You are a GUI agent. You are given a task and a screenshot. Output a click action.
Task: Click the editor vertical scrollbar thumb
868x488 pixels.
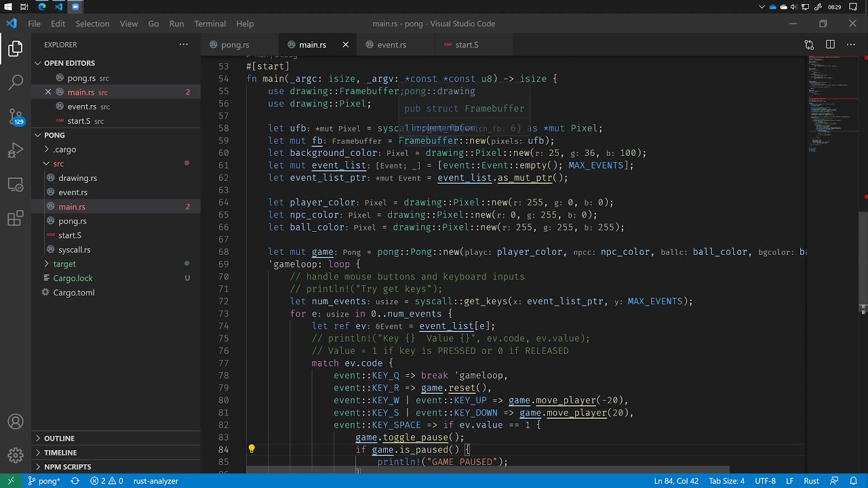click(863, 260)
